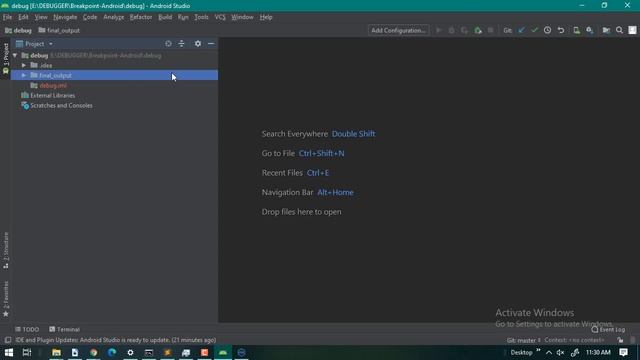
Task: Open the SDK Manager icon
Action: point(590,30)
